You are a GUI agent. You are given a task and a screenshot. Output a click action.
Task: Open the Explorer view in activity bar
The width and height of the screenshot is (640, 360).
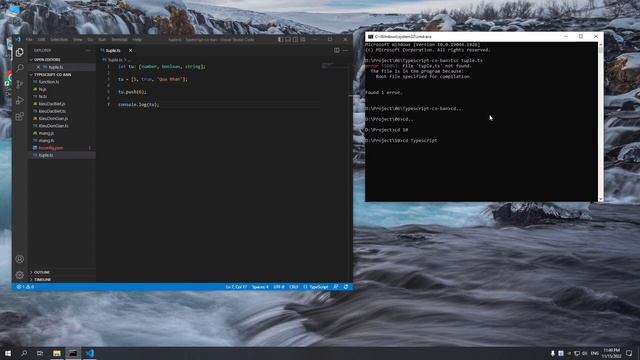point(20,52)
